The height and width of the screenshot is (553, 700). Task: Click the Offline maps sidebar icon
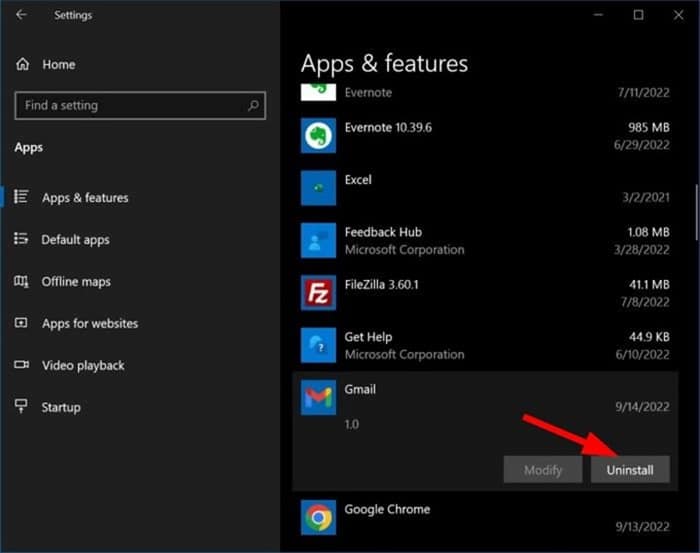click(x=21, y=281)
